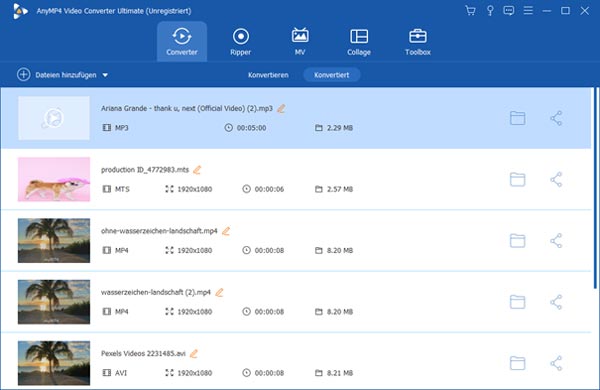Share the Pexels Videos 2231485.avi file
The image size is (600, 390).
[x=556, y=363]
